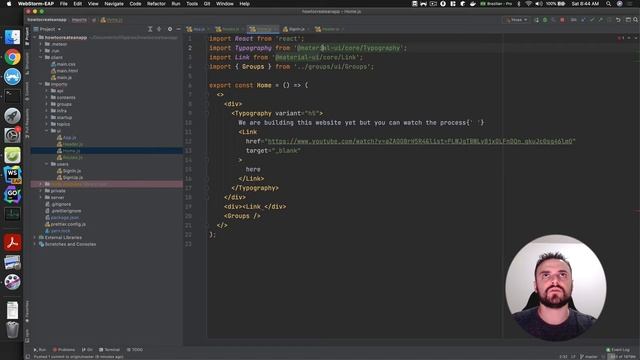
Task: Click the git branch master in status bar
Action: point(589,357)
